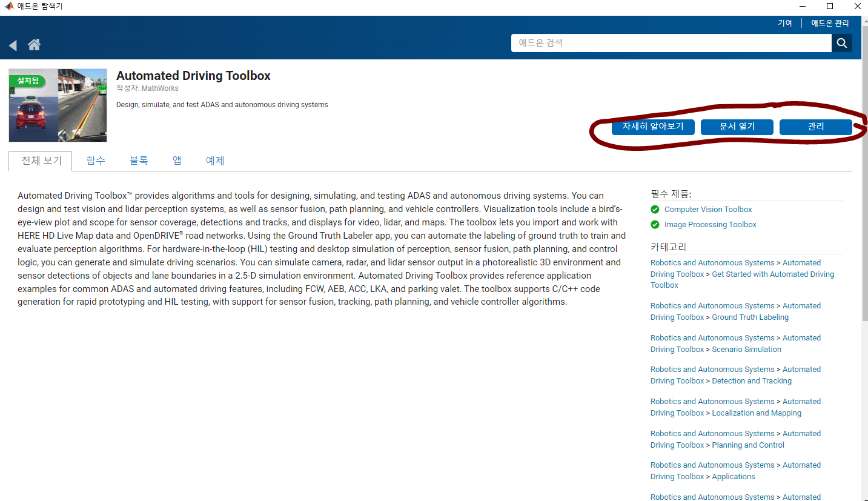
Task: Click the MathWorks author name
Action: tap(160, 88)
